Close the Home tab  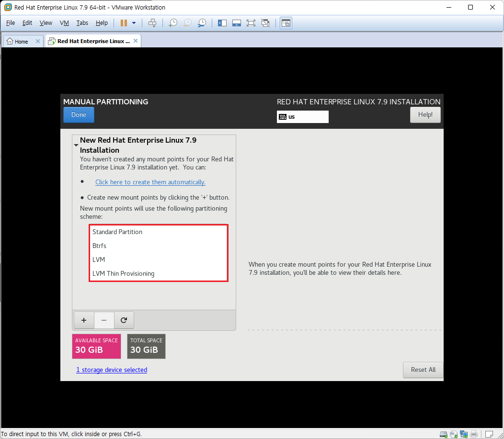[x=37, y=41]
